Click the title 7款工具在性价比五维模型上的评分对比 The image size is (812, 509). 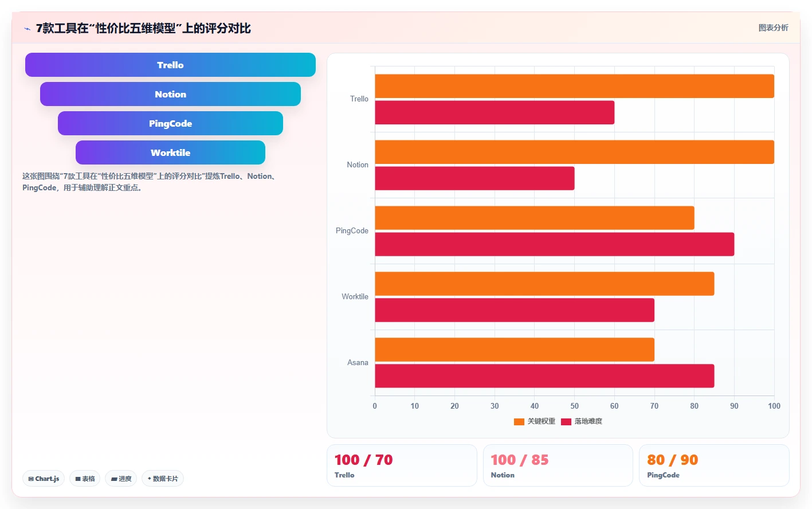(143, 28)
